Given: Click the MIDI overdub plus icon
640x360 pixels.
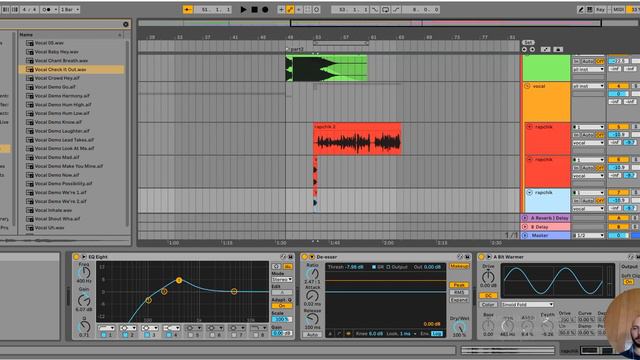Looking at the screenshot, I should click(281, 9).
